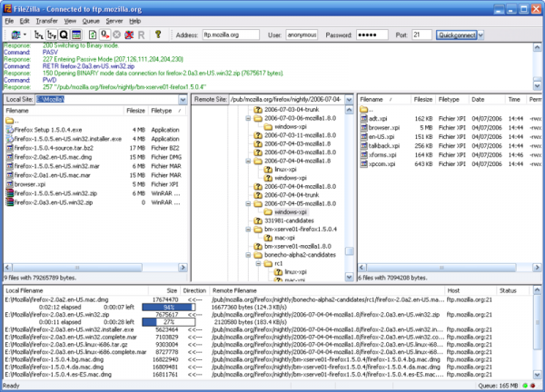Collapse the 2006-07-04-05-mozilla1.8.0 tree folder
This screenshot has width=545, height=392.
tap(248, 204)
